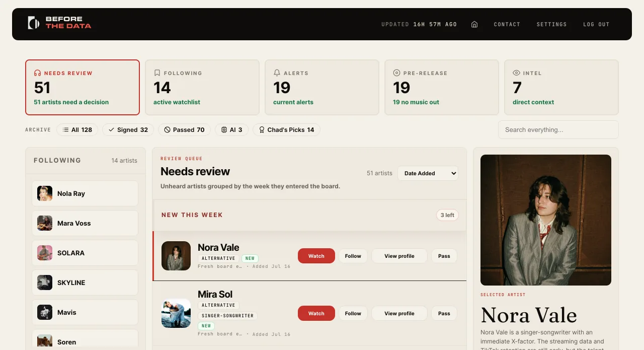This screenshot has height=350, width=644.
Task: Click the 14 artists count in Following panel
Action: pos(124,160)
